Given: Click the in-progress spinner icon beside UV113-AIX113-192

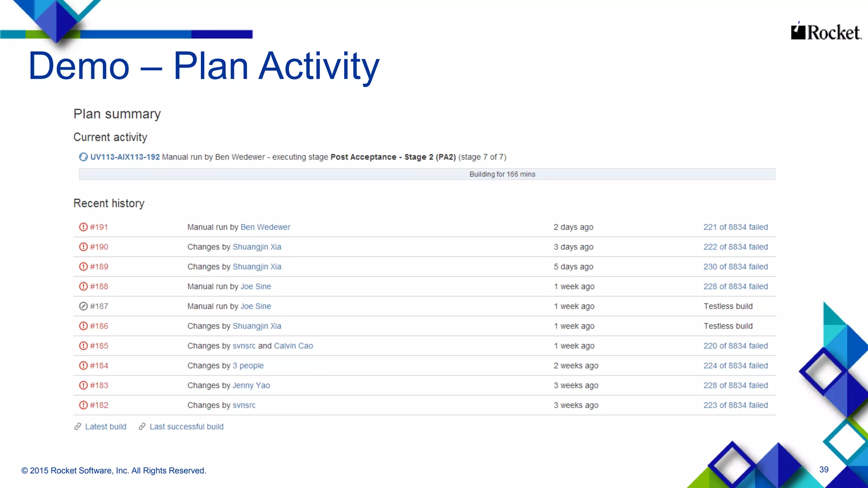Looking at the screenshot, I should tap(83, 157).
